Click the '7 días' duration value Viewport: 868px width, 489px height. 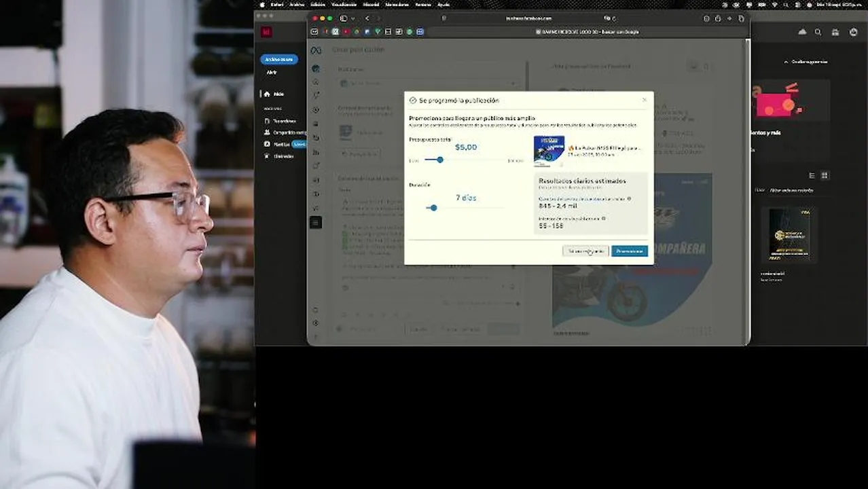pyautogui.click(x=466, y=198)
